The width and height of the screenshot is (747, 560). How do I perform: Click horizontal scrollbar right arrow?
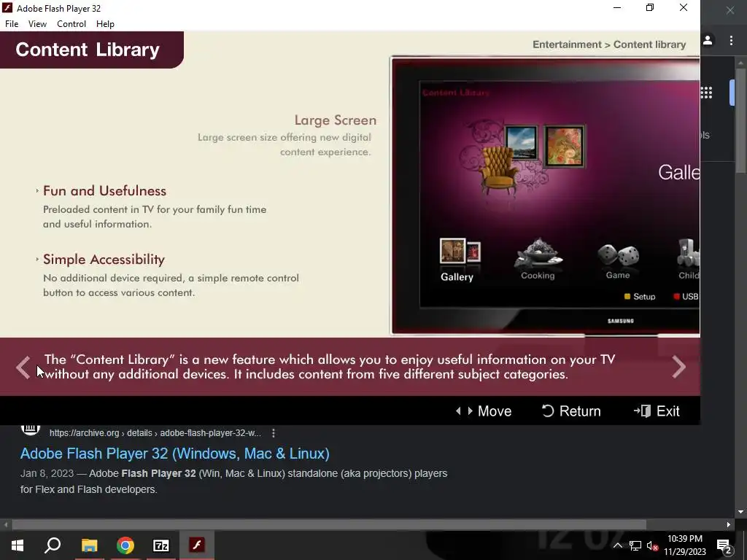tap(729, 525)
